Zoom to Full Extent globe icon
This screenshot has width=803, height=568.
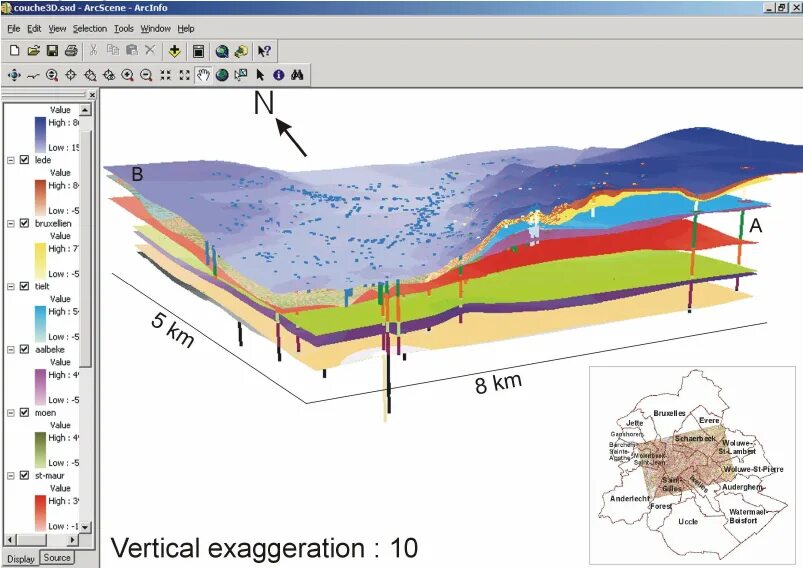[222, 75]
